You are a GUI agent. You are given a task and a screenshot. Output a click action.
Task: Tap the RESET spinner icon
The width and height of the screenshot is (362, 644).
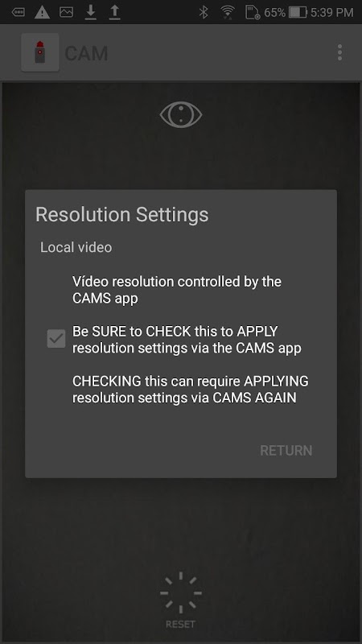click(180, 592)
